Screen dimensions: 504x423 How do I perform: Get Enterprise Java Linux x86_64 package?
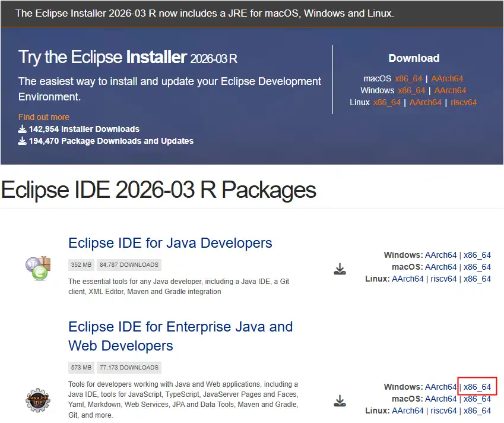[477, 411]
